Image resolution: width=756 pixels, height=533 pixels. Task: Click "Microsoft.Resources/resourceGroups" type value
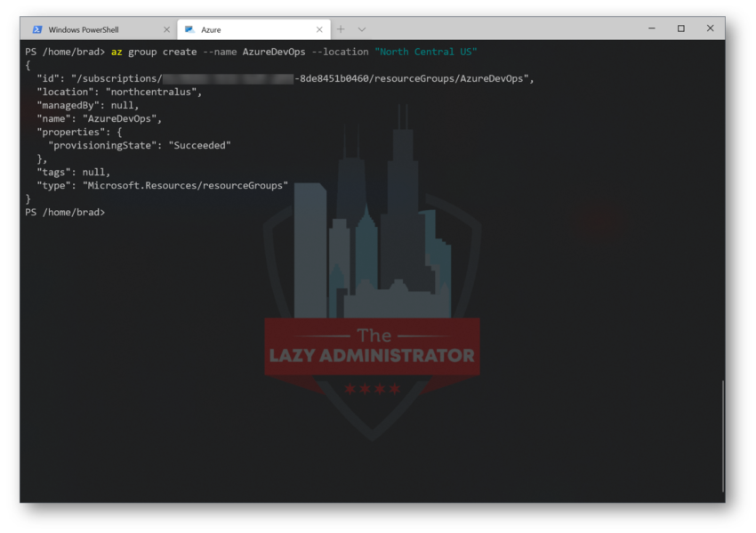pos(186,185)
